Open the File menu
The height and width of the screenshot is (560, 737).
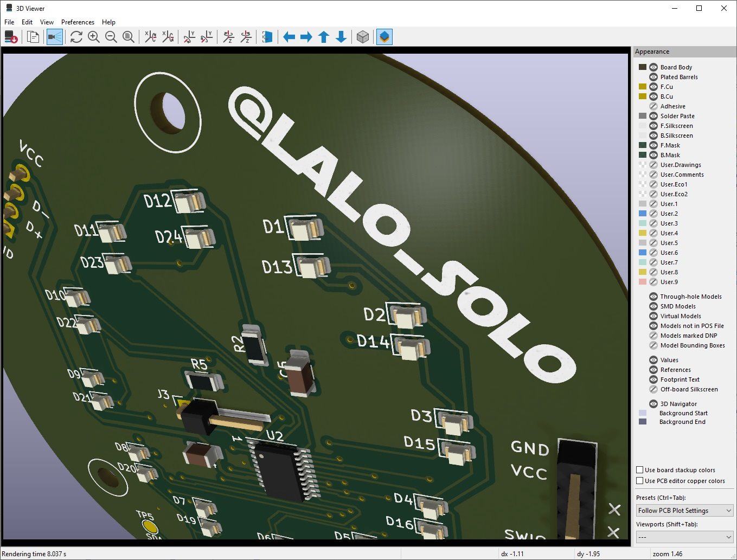coord(9,22)
